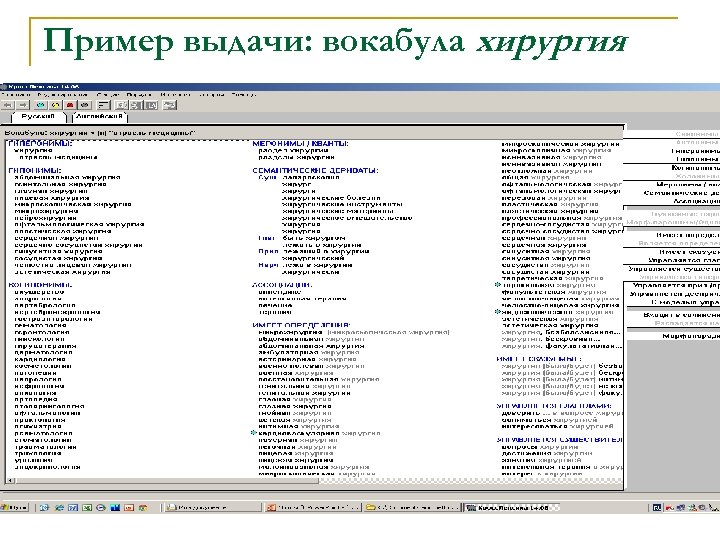720x540 pixels.
Task: Click the ГИПОНИМЫ section heading
Action: pos(35,170)
